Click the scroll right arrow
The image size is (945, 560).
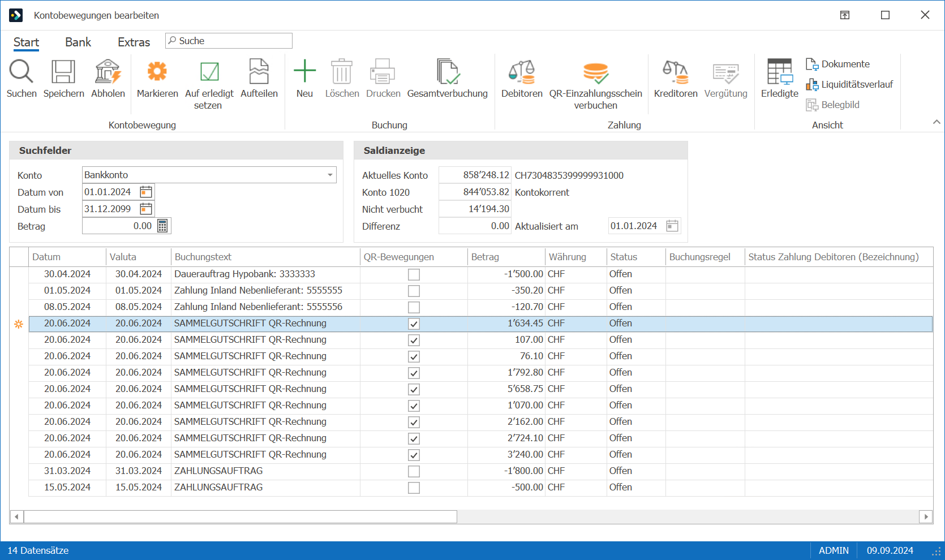pos(926,516)
